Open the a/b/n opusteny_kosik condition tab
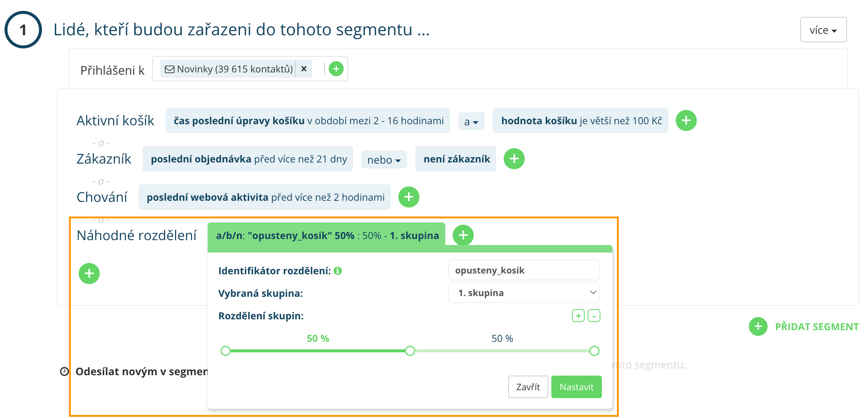 point(327,236)
